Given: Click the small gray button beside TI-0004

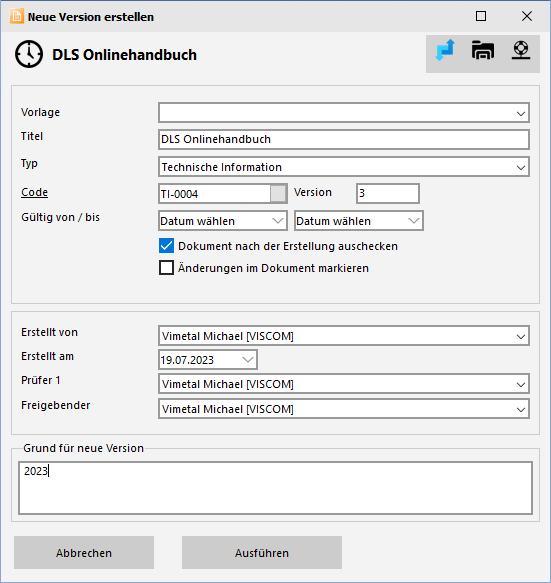Looking at the screenshot, I should 278,193.
